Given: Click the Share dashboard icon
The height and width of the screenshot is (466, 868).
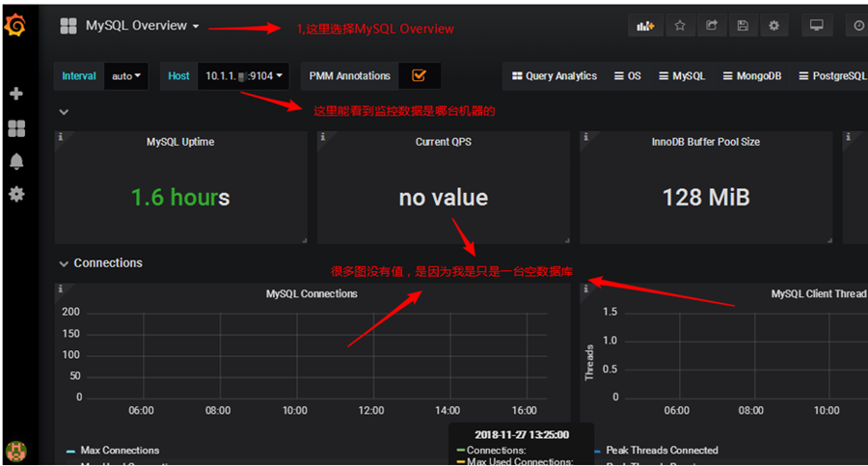Looking at the screenshot, I should 712,25.
